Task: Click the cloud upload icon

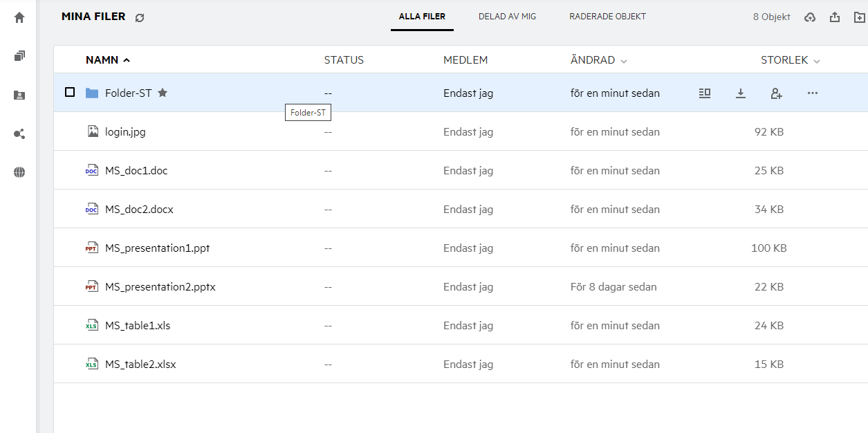Action: (810, 17)
